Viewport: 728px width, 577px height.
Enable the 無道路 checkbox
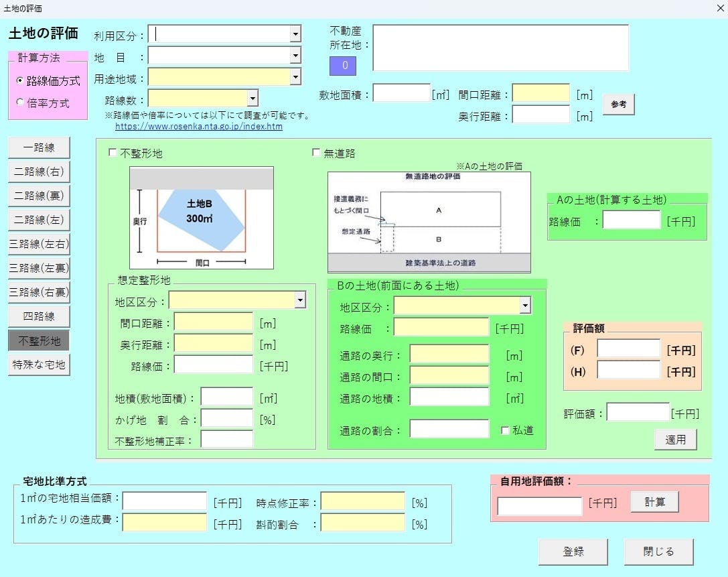[x=316, y=153]
